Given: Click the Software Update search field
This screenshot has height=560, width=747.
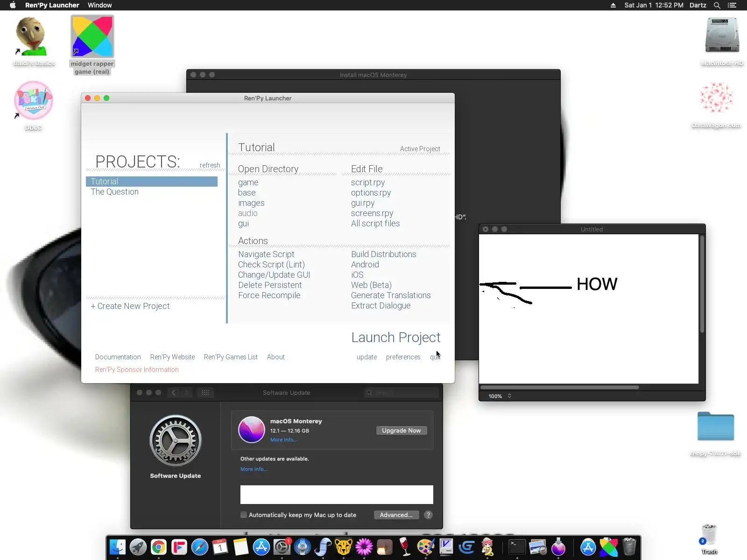Looking at the screenshot, I should [402, 392].
